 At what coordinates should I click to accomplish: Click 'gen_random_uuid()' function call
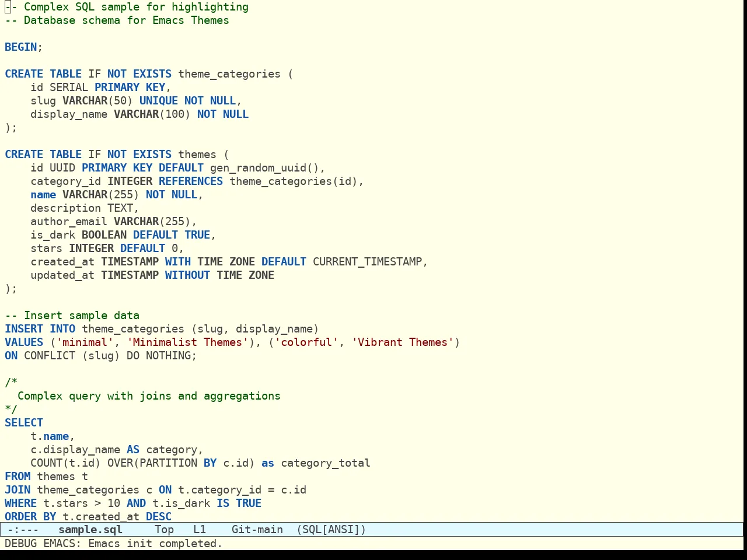pyautogui.click(x=264, y=168)
